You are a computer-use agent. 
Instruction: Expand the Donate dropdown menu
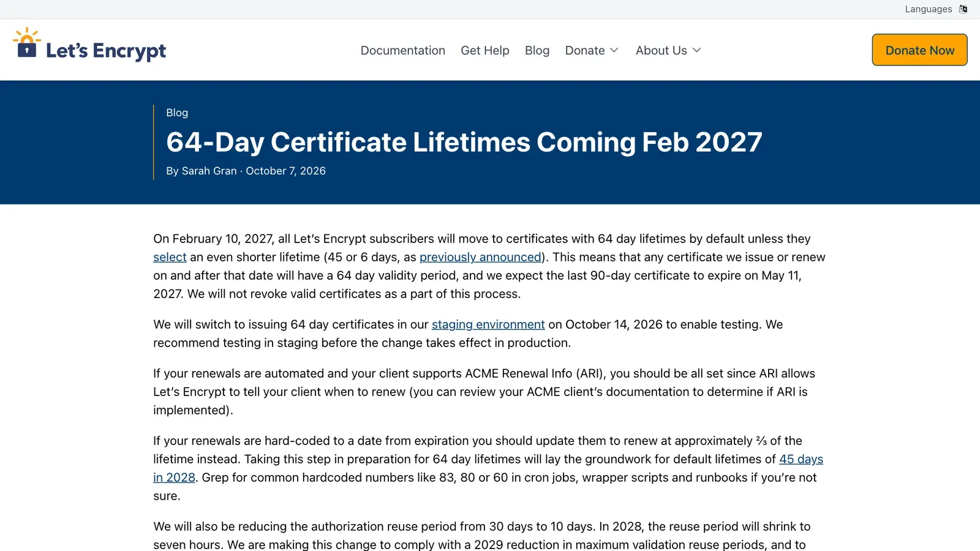click(x=592, y=50)
